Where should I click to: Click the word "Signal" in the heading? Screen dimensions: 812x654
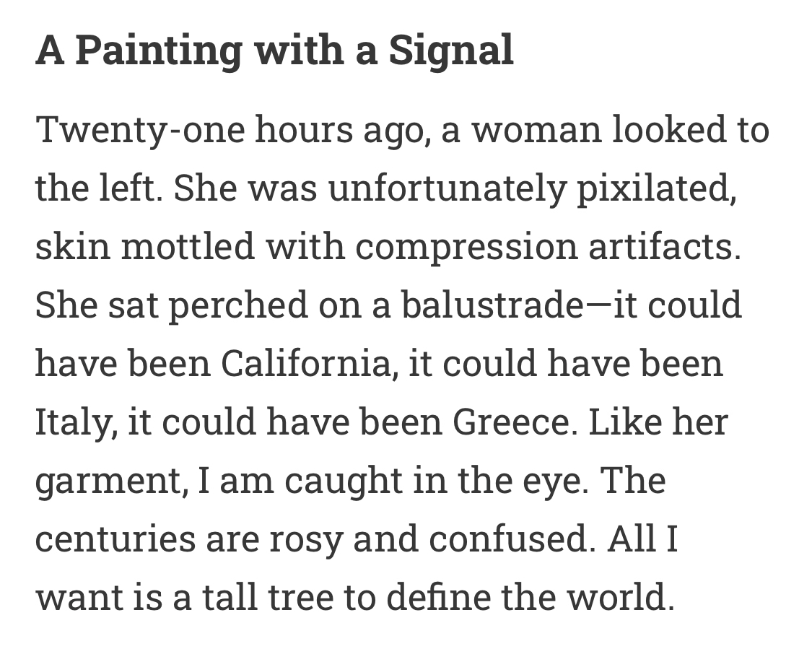click(451, 51)
